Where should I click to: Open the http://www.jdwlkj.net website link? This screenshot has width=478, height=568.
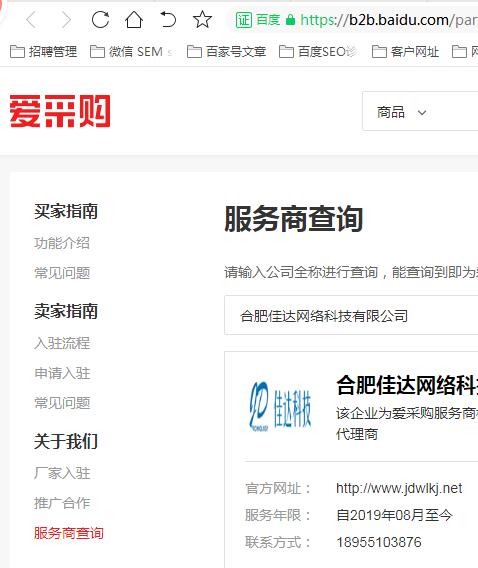tap(399, 488)
